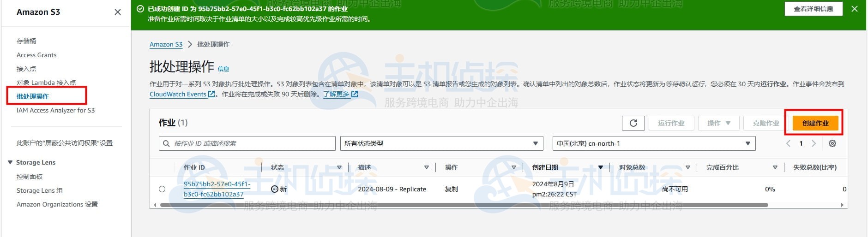Open IAM Access Analyzer for S3
Viewport: 868px width, 237px height.
point(55,110)
